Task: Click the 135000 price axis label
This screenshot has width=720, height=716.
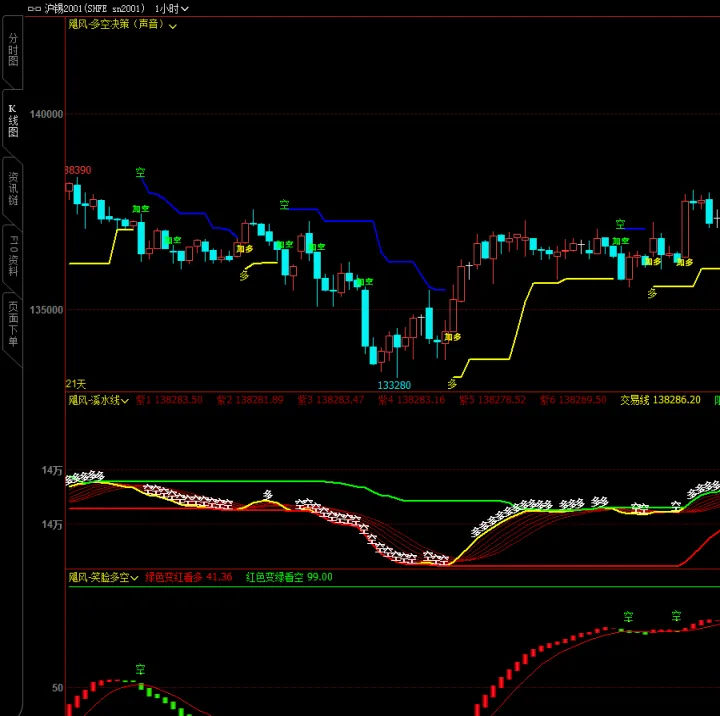Action: point(46,310)
